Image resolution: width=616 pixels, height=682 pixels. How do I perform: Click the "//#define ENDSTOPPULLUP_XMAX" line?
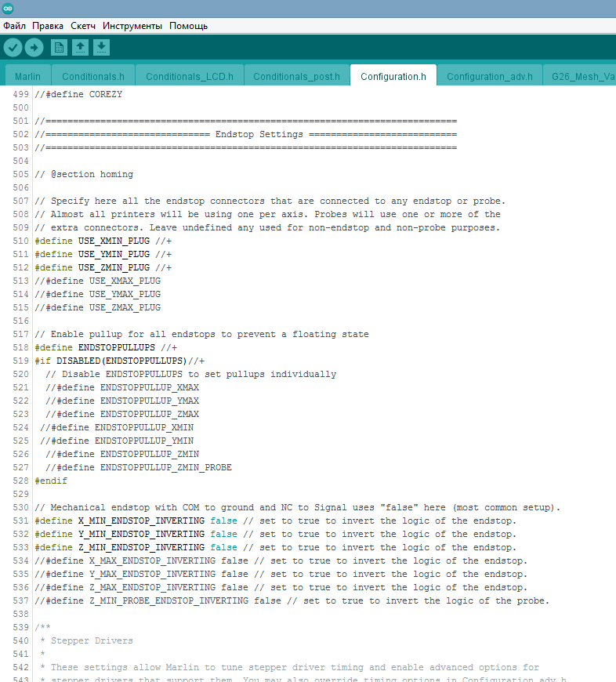[x=122, y=387]
